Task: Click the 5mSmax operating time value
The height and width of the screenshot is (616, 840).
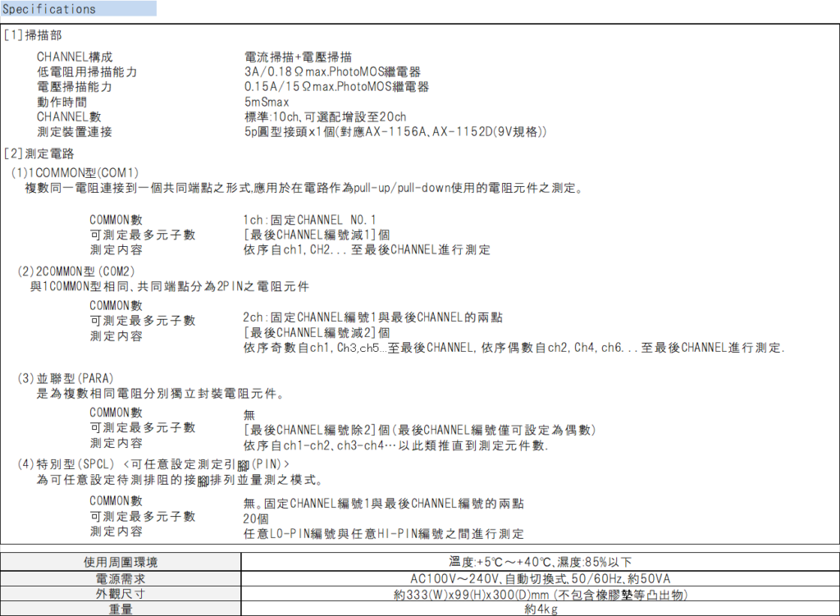Action: 267,102
